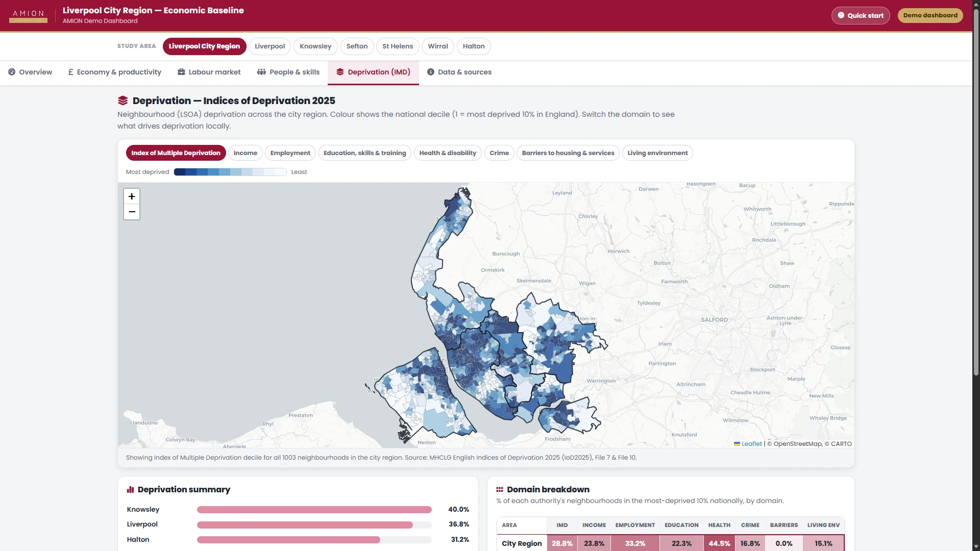Click the AMION logo
The width and height of the screenshot is (980, 551).
[29, 16]
